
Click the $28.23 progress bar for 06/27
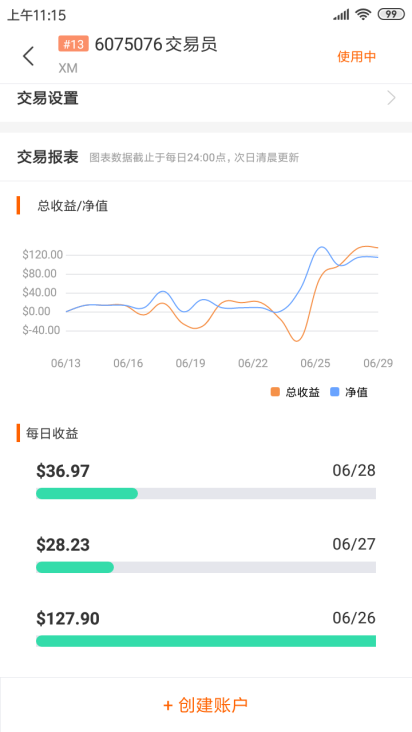point(206,567)
